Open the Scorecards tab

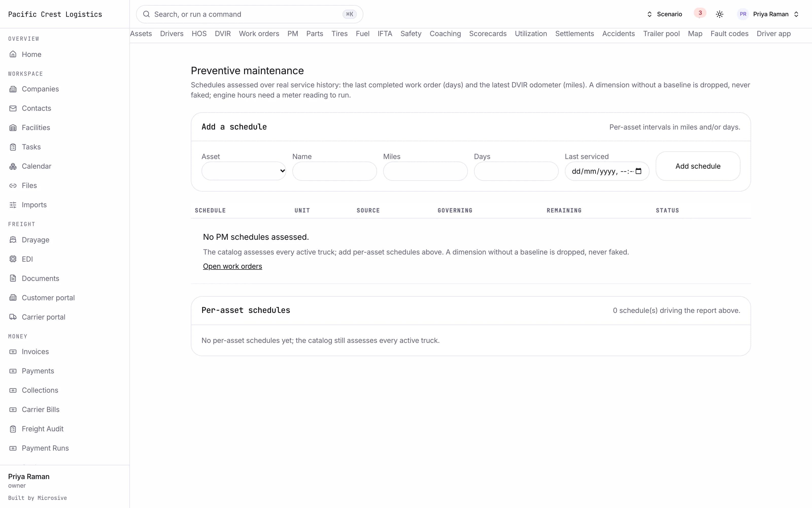[488, 34]
